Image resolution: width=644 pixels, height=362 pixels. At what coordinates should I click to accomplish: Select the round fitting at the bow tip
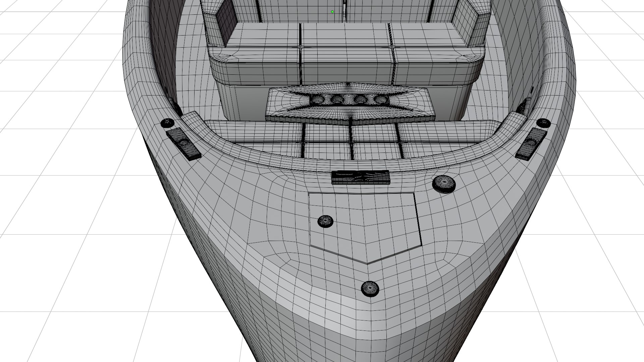(x=370, y=288)
